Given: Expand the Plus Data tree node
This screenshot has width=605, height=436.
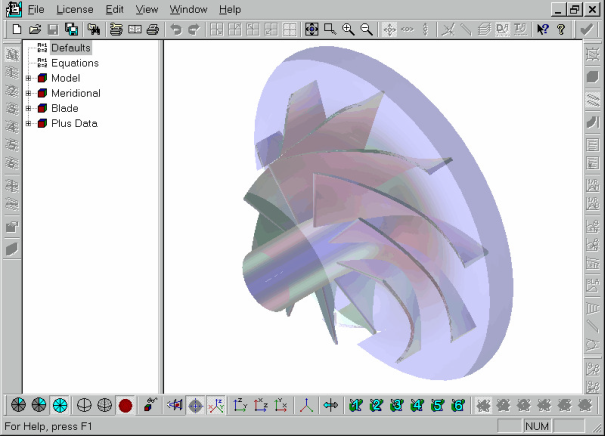Looking at the screenshot, I should click(x=29, y=124).
